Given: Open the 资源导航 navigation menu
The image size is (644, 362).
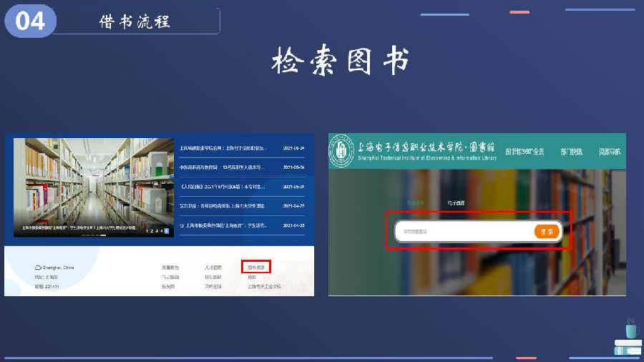Looking at the screenshot, I should [x=609, y=152].
